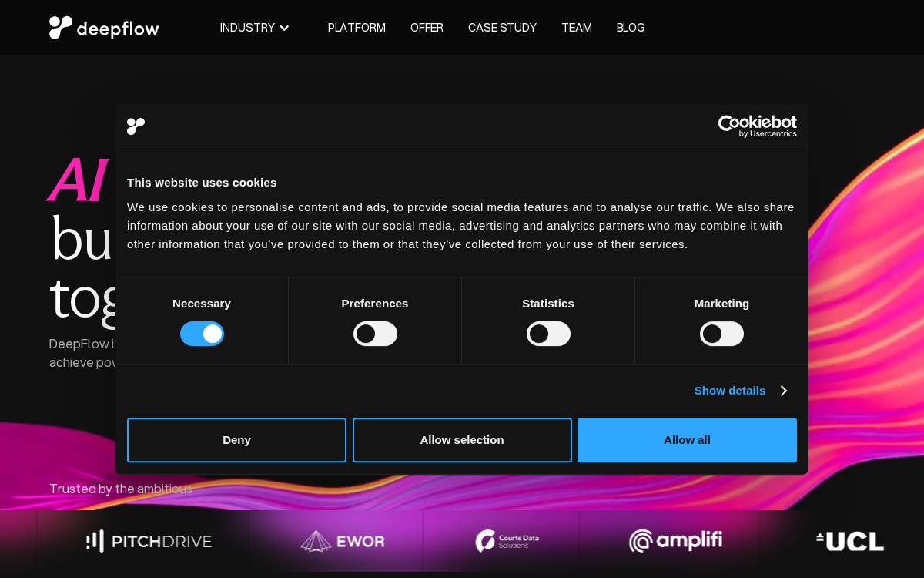Open the Offer menu item
Screen dimensions: 924x578
point(427,28)
